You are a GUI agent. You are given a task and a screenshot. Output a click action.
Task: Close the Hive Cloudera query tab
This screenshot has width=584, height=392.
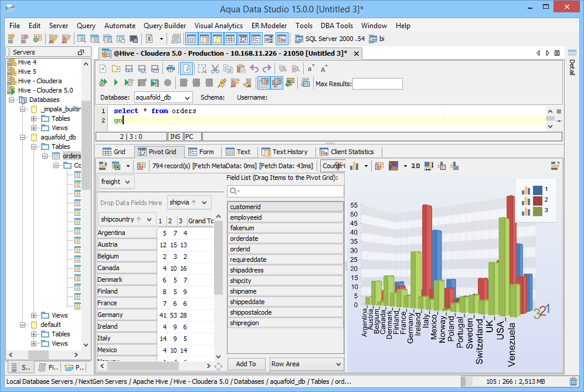(x=356, y=53)
